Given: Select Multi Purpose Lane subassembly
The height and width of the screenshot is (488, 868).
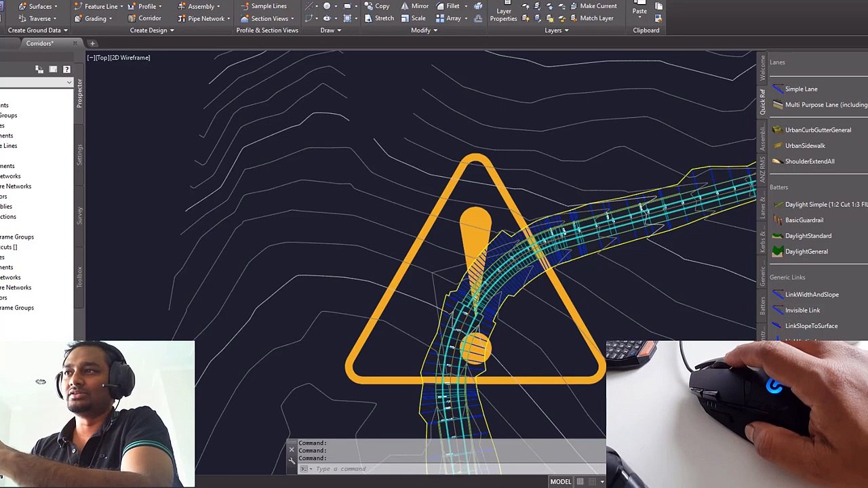Looking at the screenshot, I should [x=820, y=105].
